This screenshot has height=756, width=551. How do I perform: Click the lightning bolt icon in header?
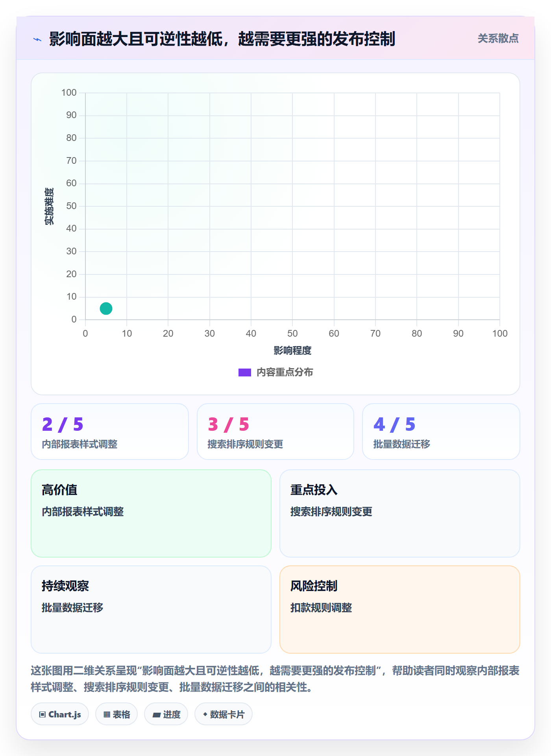coord(37,39)
